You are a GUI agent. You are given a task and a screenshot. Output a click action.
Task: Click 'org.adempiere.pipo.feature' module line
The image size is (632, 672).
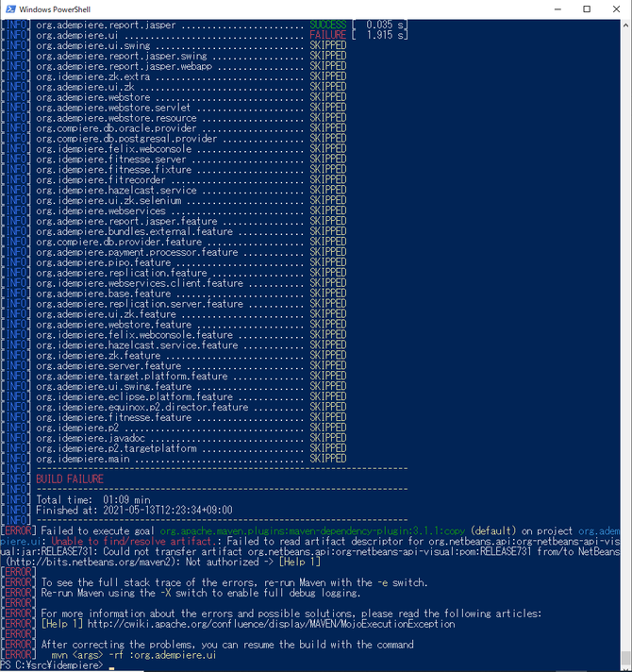[x=191, y=262]
